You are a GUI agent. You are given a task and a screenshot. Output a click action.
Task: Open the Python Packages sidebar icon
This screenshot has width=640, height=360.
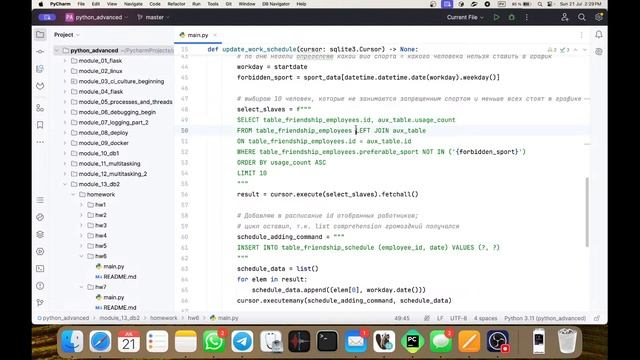(x=40, y=234)
